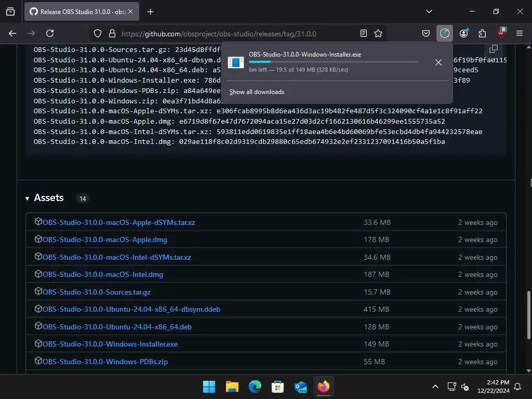Open the network status tray icon

click(x=451, y=387)
